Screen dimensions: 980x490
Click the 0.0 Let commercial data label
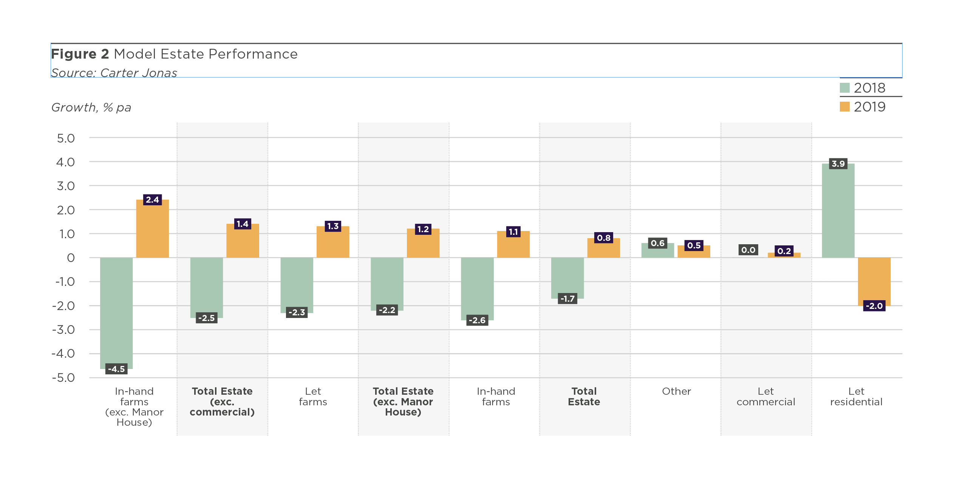748,250
